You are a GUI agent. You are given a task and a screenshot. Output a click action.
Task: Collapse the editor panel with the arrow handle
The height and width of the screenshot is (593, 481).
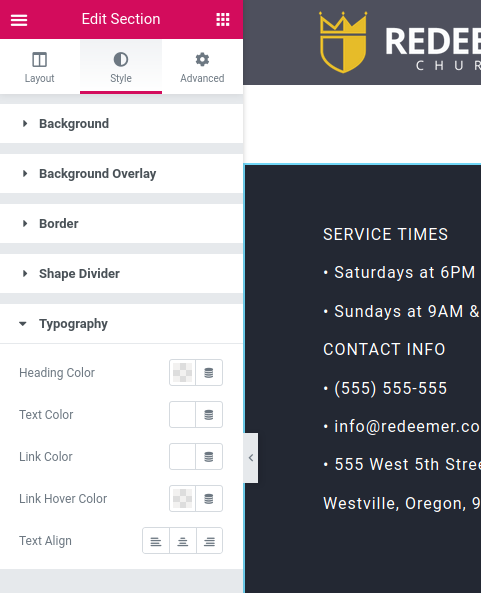click(x=251, y=458)
